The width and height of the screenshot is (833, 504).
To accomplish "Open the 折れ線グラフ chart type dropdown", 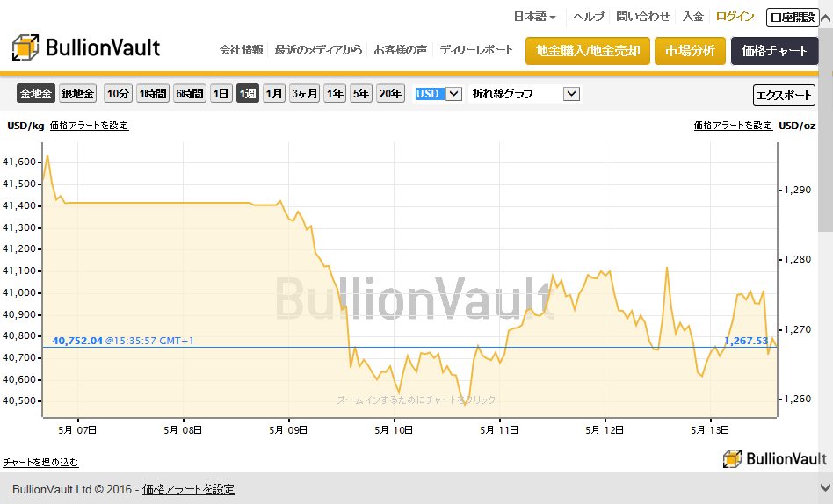I will pos(525,94).
